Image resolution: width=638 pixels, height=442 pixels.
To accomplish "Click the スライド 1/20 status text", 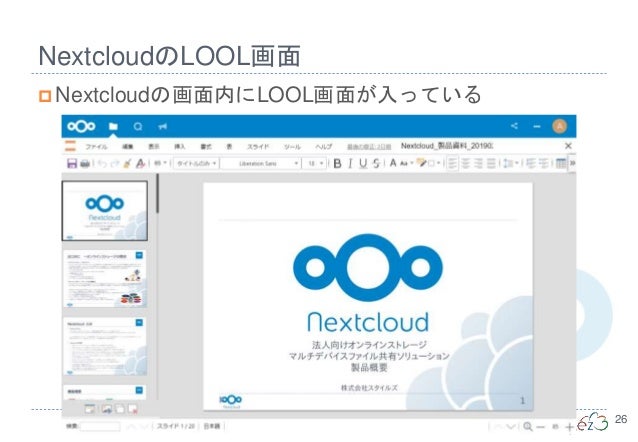I will (176, 426).
